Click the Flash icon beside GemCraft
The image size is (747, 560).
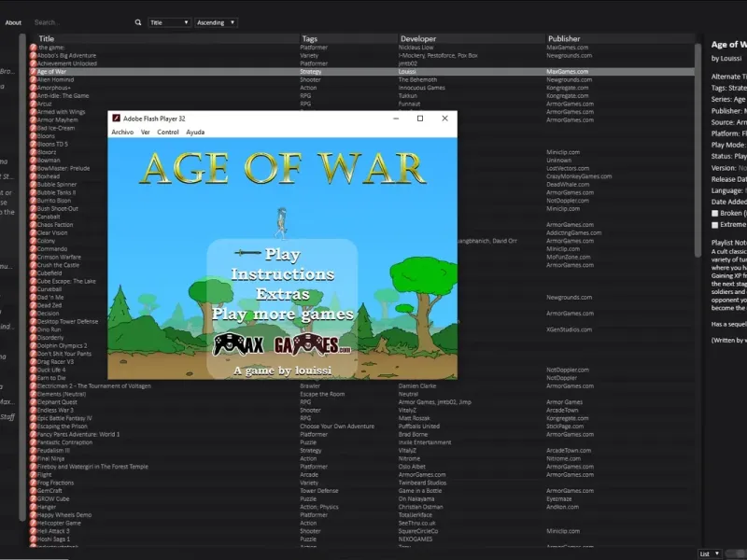(33, 491)
